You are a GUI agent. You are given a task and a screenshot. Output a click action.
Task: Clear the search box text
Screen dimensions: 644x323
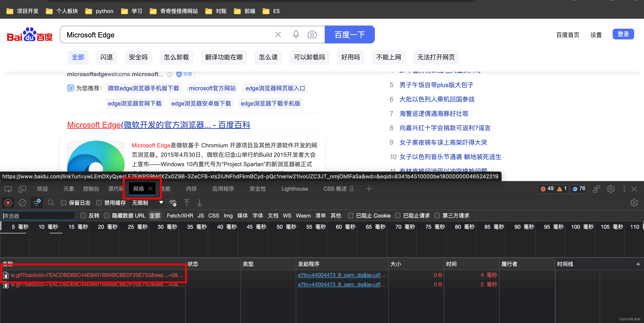click(x=278, y=34)
